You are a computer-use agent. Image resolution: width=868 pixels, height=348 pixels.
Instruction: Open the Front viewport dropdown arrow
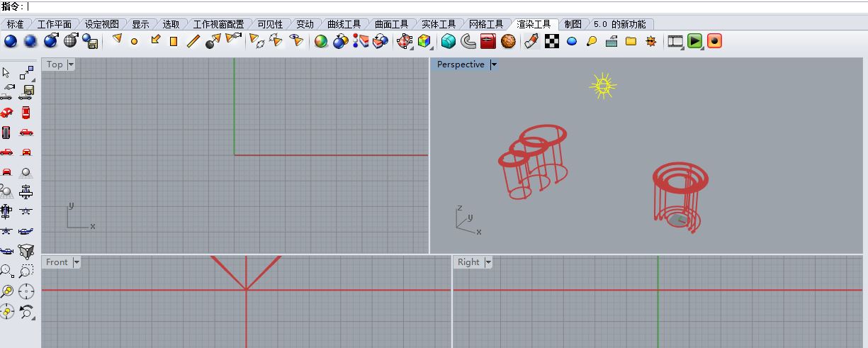pyautogui.click(x=77, y=262)
